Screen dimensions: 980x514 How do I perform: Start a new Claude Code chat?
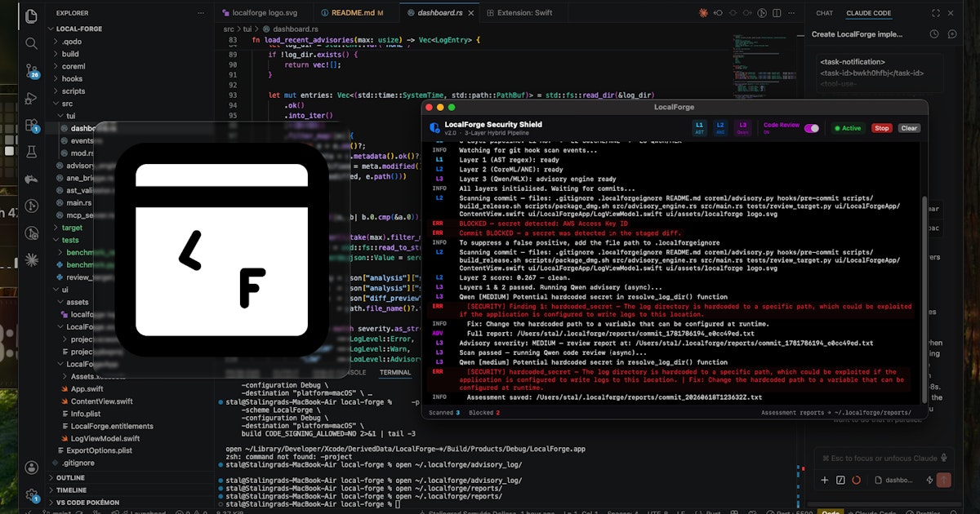954,34
